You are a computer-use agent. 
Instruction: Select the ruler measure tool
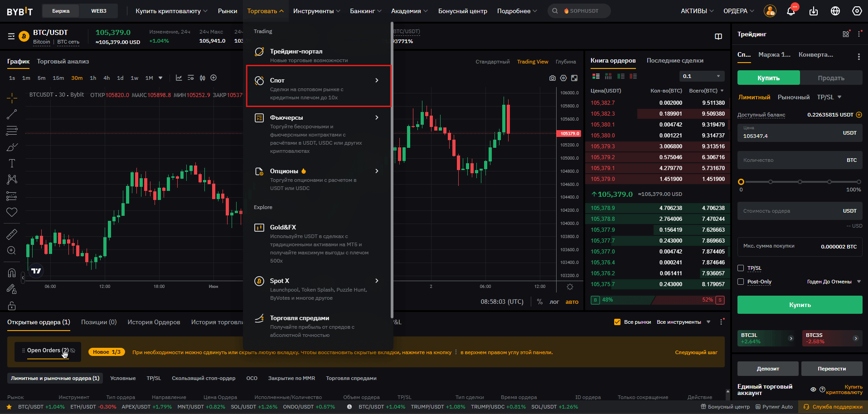(12, 234)
